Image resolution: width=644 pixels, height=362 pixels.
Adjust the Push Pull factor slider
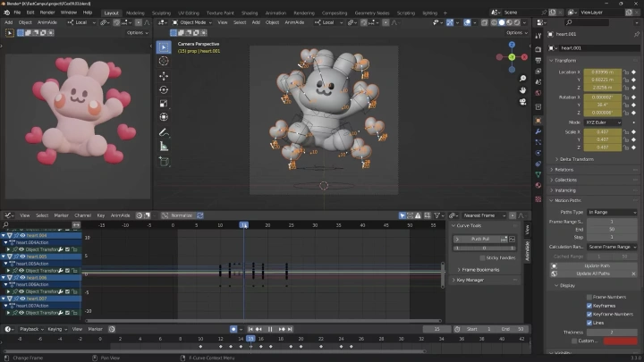point(484,248)
